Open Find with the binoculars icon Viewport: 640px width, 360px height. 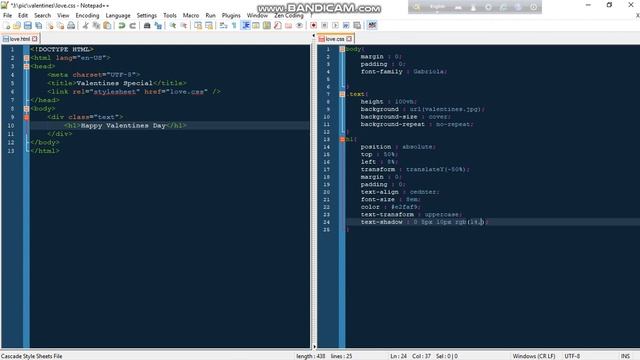coord(147,25)
